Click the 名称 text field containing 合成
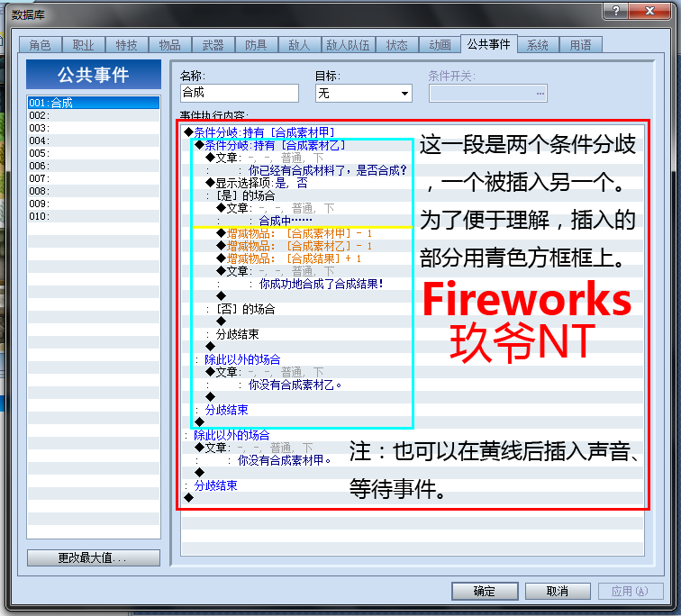This screenshot has width=681, height=616. click(x=240, y=93)
